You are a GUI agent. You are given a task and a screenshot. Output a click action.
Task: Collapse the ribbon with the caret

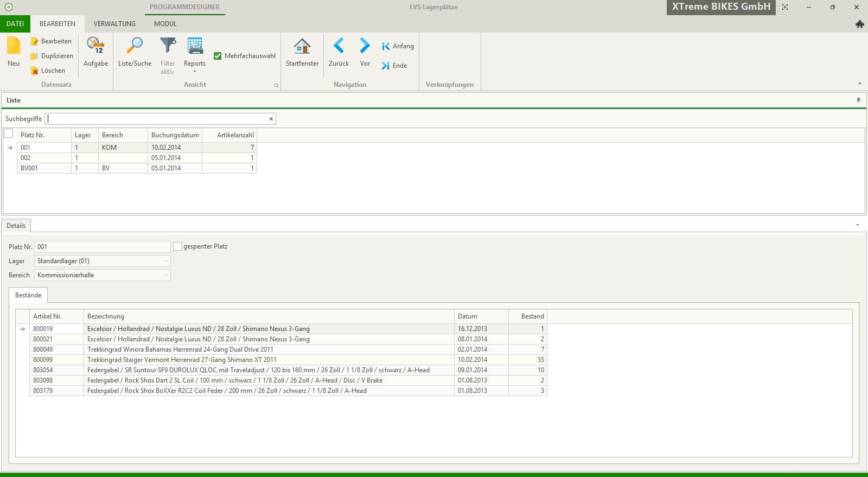point(859,84)
